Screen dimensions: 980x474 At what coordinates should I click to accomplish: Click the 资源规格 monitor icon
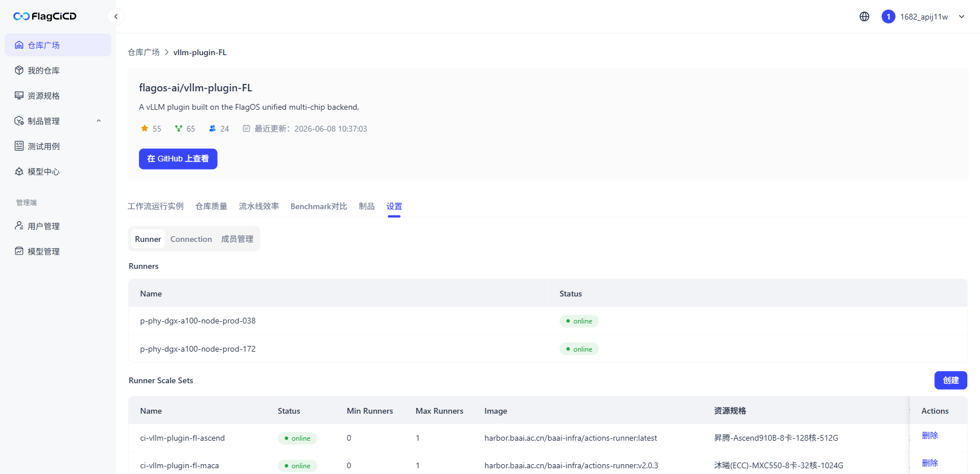[x=19, y=95]
